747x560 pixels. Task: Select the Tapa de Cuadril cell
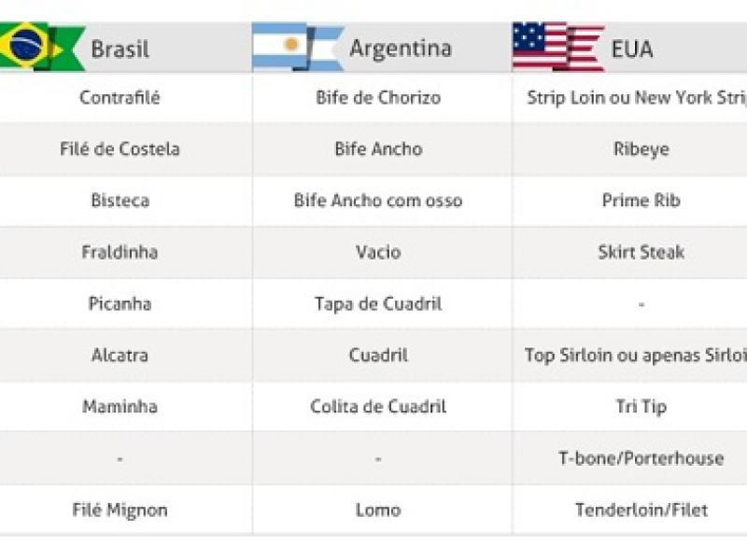click(x=378, y=303)
